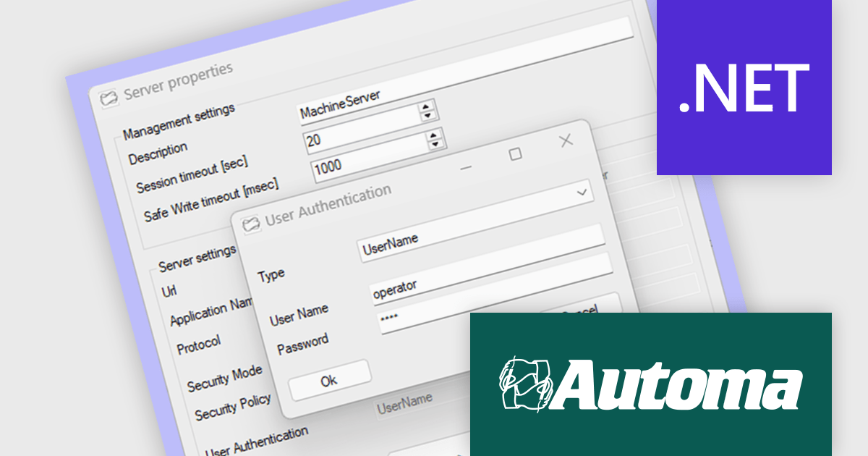Expand the dropdown chevron above User Authentication title
The width and height of the screenshot is (868, 456).
pyautogui.click(x=582, y=193)
